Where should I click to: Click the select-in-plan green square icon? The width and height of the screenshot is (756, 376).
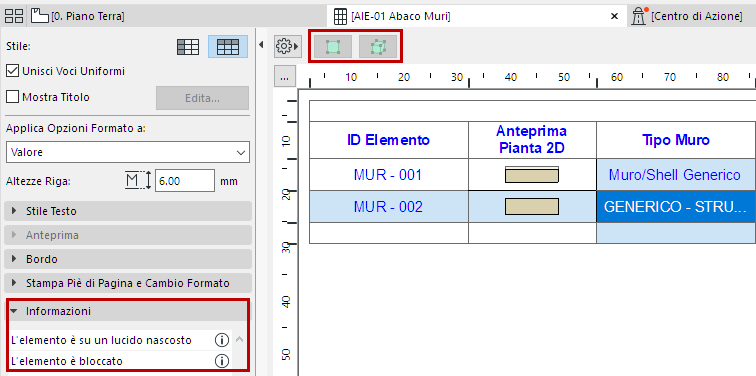pos(333,47)
